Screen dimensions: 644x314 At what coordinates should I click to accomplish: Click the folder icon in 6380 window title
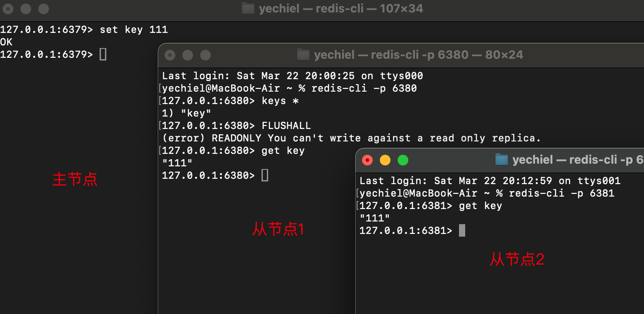tap(303, 55)
